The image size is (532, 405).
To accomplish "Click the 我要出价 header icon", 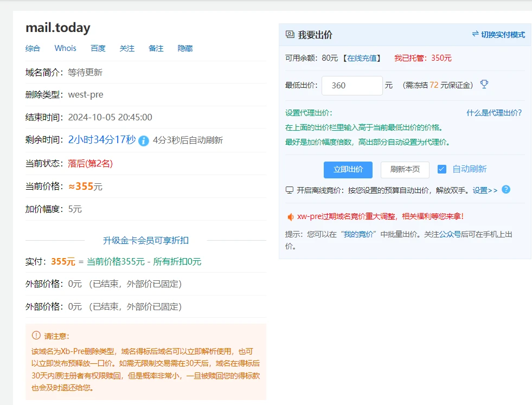I will point(290,35).
